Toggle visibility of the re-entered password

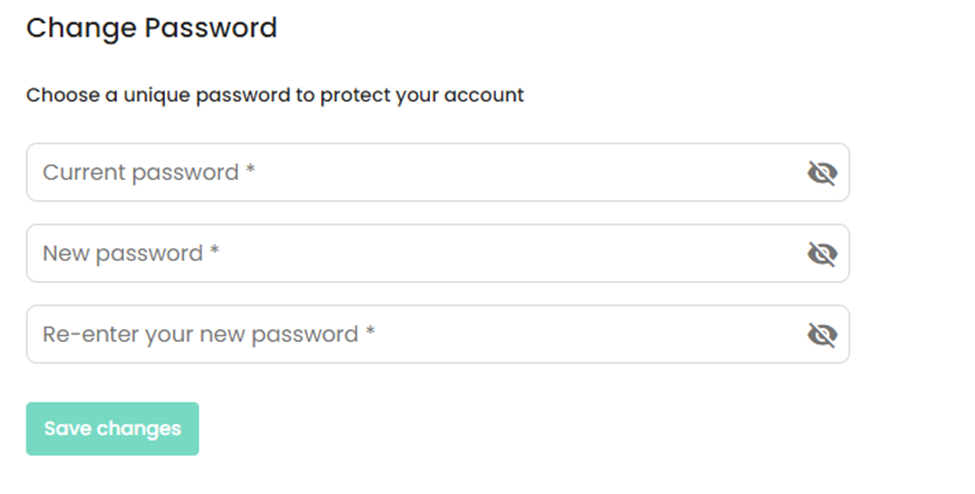click(x=821, y=335)
